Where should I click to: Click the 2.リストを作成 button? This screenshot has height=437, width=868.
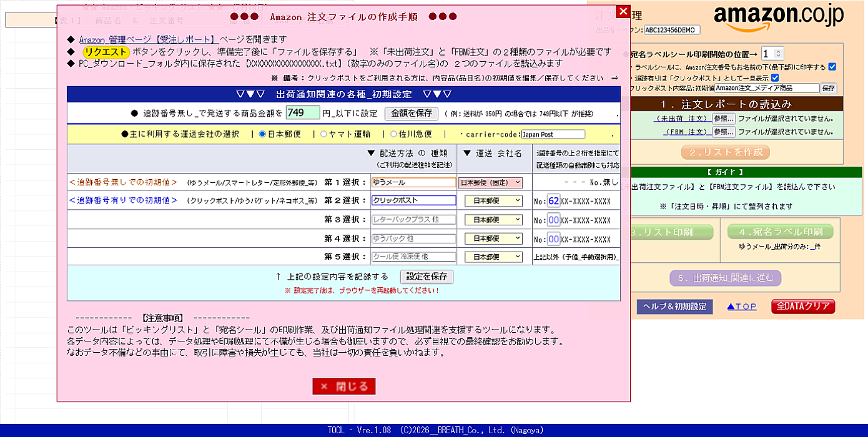726,152
